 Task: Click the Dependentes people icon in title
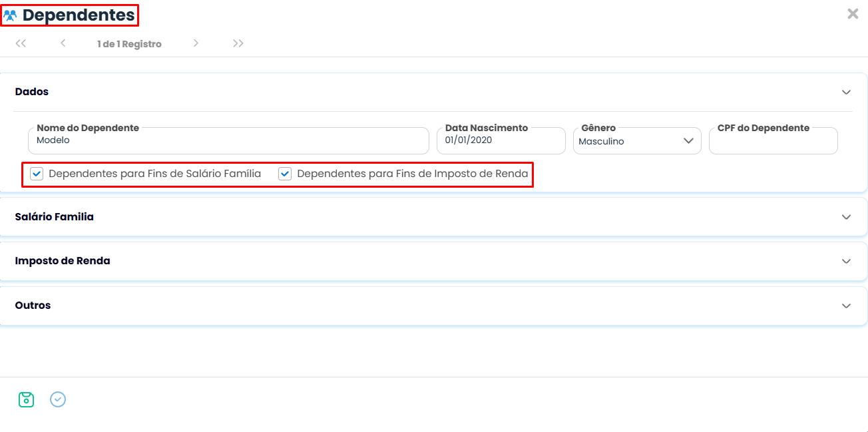10,15
